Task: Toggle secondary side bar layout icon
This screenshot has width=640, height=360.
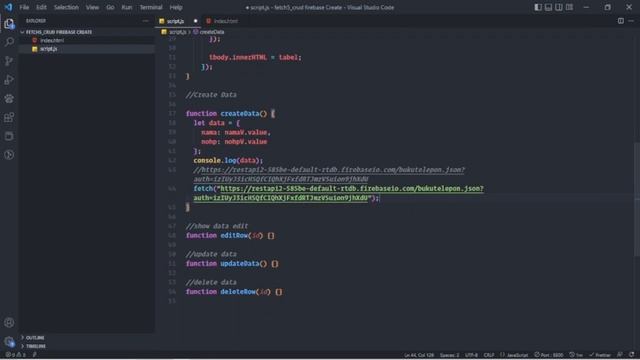Action: click(x=559, y=7)
